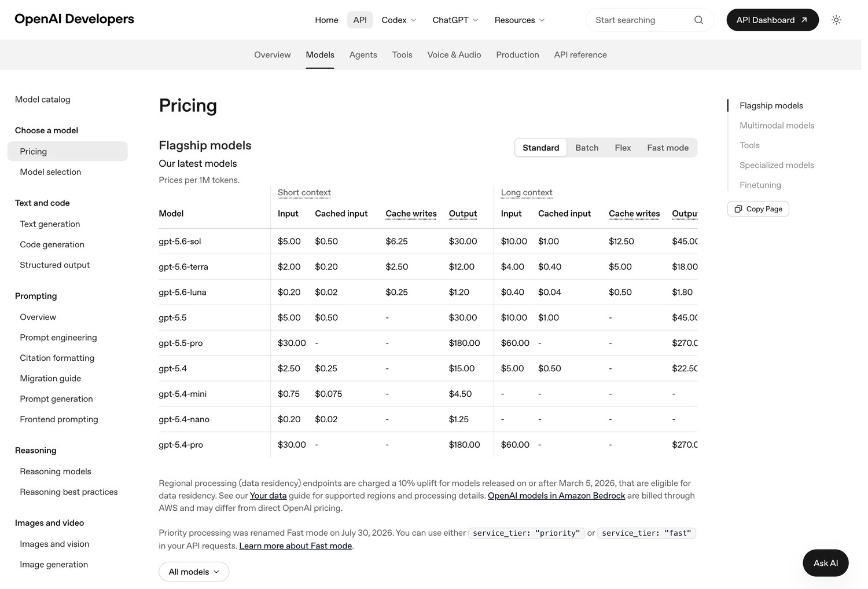Click Short context Output header
Screen dimensions: 868x589
coord(463,214)
